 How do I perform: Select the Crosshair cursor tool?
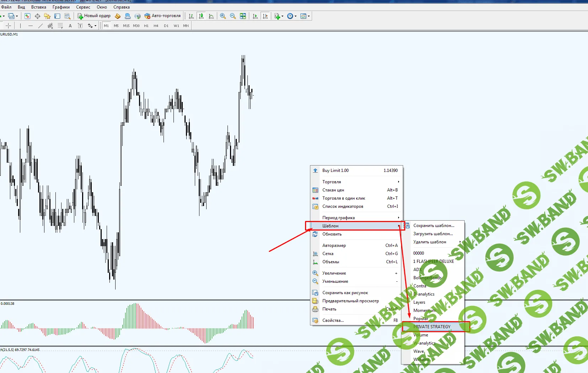tap(9, 26)
